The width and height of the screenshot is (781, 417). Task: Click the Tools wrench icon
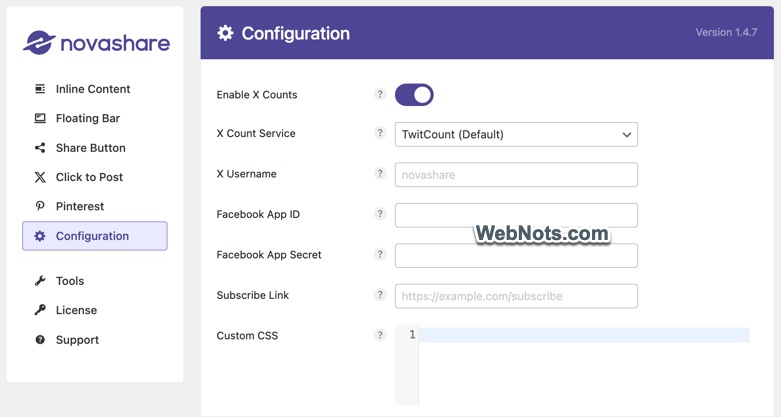point(40,281)
